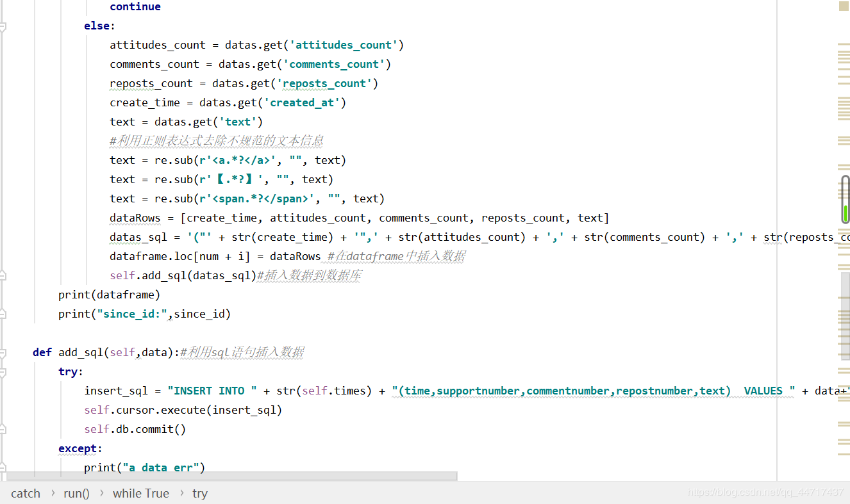The image size is (850, 504).
Task: Click the 'else:' keyword line
Action: pyautogui.click(x=100, y=26)
